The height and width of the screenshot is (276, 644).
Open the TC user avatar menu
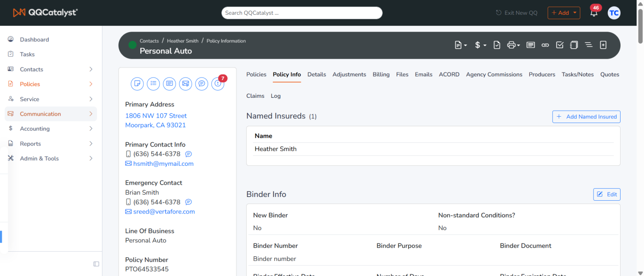click(x=614, y=13)
